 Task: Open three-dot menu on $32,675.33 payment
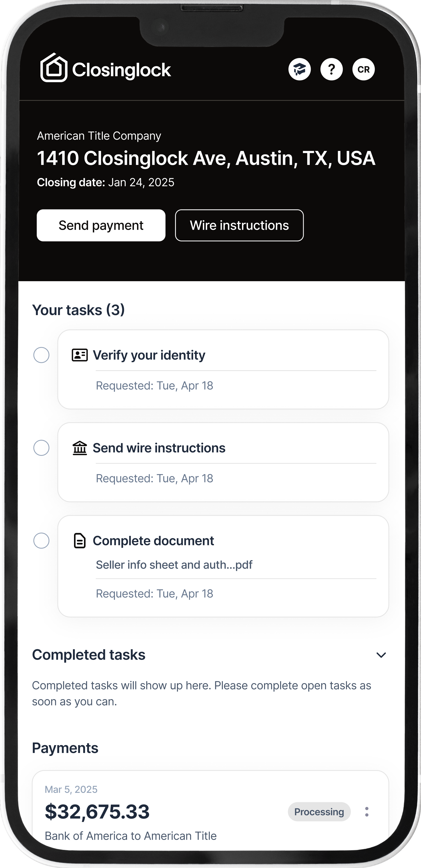coord(367,812)
